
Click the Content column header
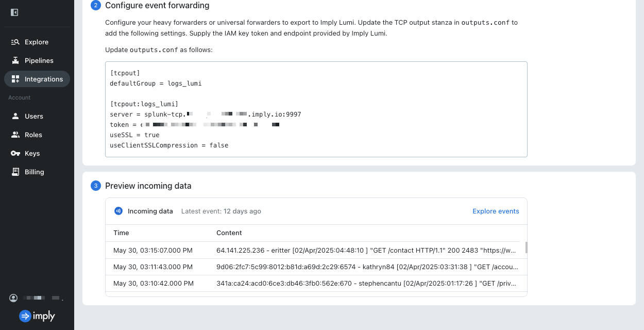(x=229, y=233)
